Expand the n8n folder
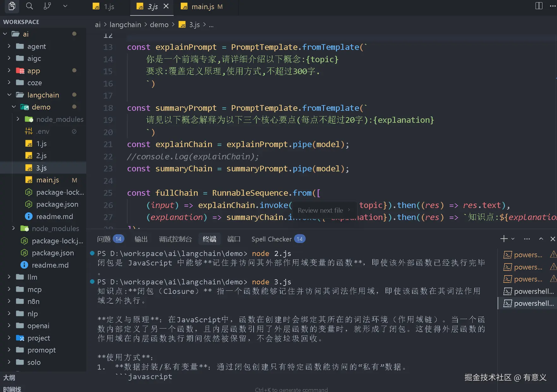 point(9,301)
